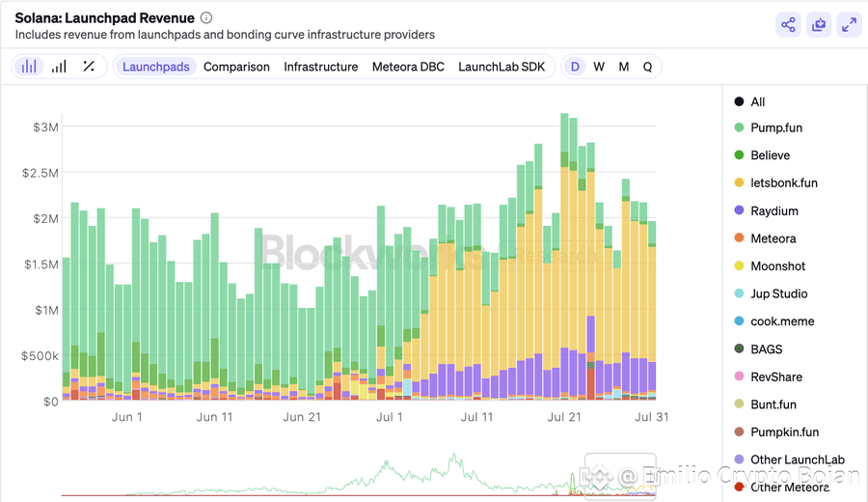Click the $500k y-axis label
Image resolution: width=868 pixels, height=502 pixels.
(x=40, y=355)
